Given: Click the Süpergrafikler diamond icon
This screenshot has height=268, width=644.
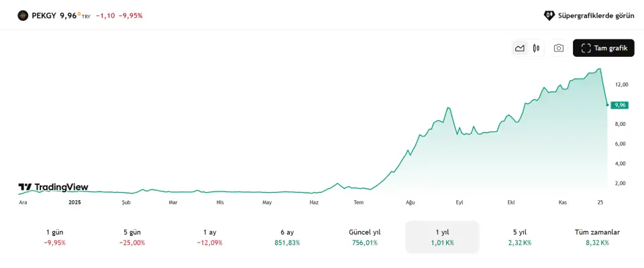Looking at the screenshot, I should (549, 15).
